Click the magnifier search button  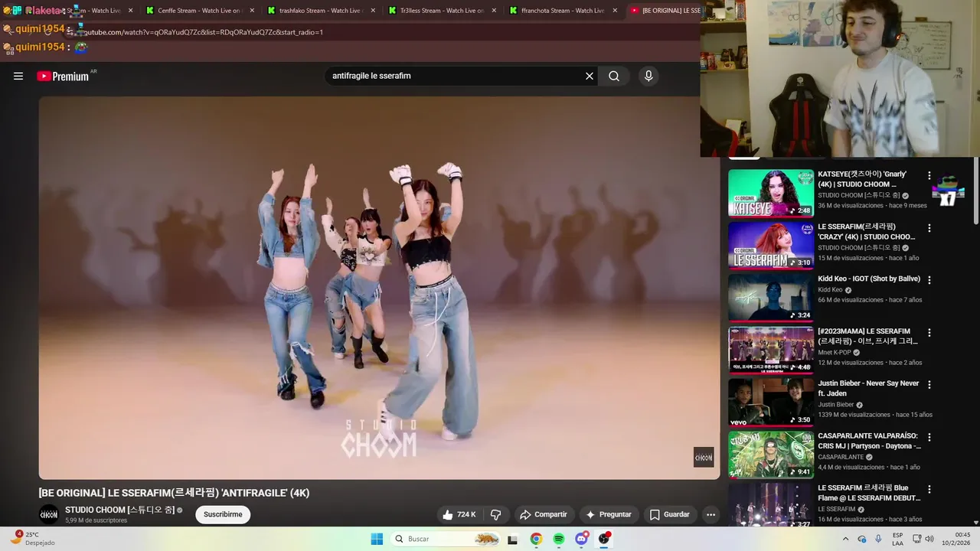[614, 76]
